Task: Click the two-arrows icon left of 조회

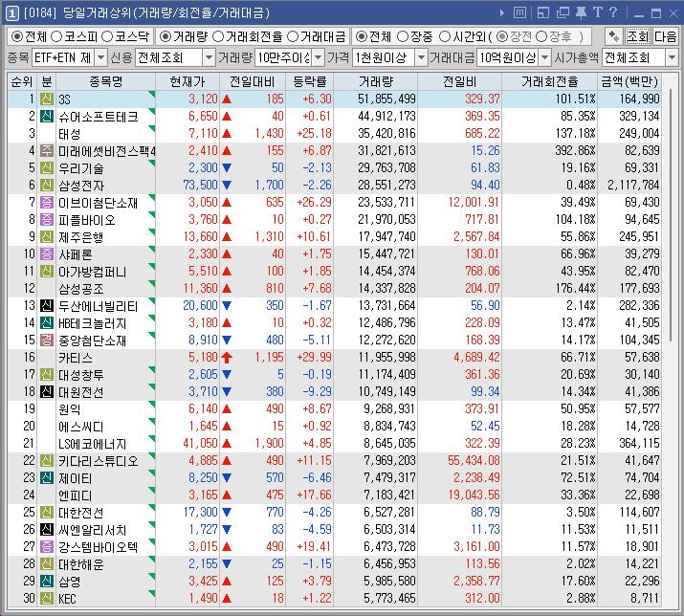Action: coord(614,36)
